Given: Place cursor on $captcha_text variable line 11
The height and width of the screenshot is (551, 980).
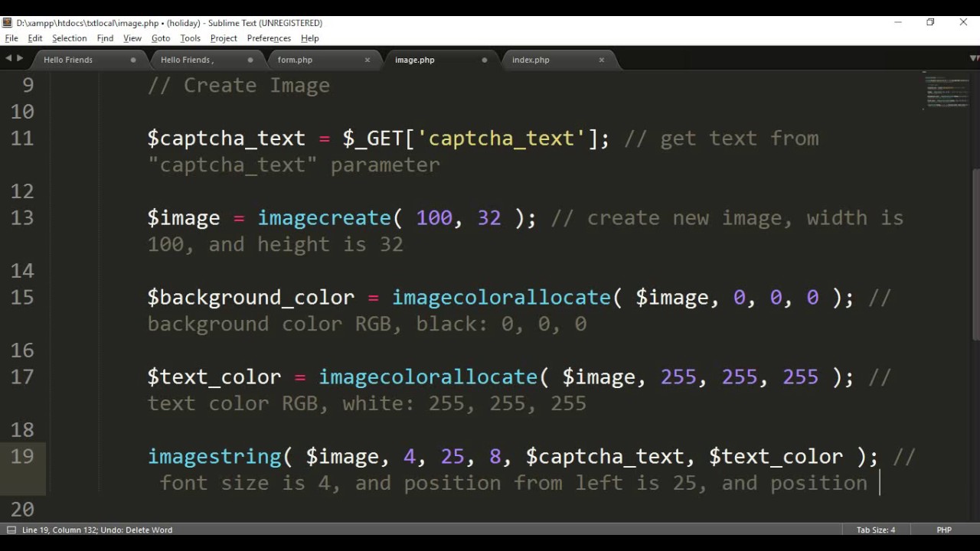Looking at the screenshot, I should point(226,139).
